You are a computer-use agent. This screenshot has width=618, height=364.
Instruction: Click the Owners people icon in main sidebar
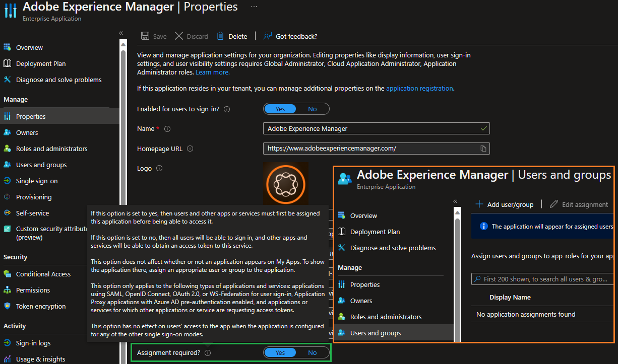[7, 132]
